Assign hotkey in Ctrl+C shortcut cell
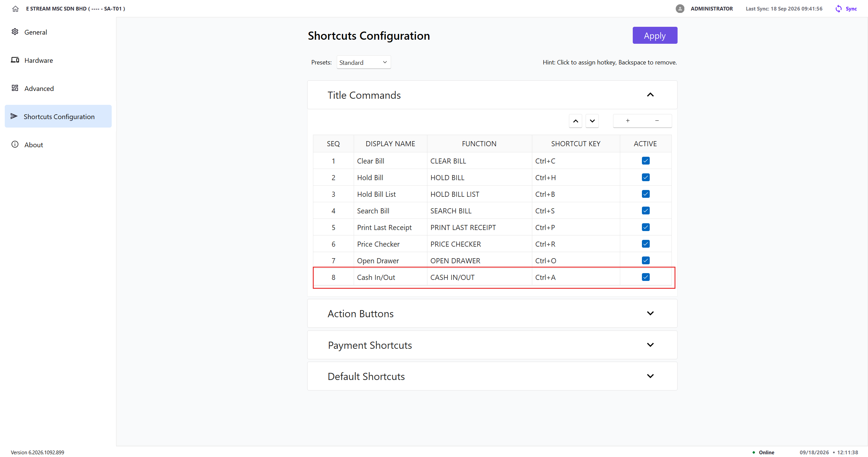 [576, 161]
